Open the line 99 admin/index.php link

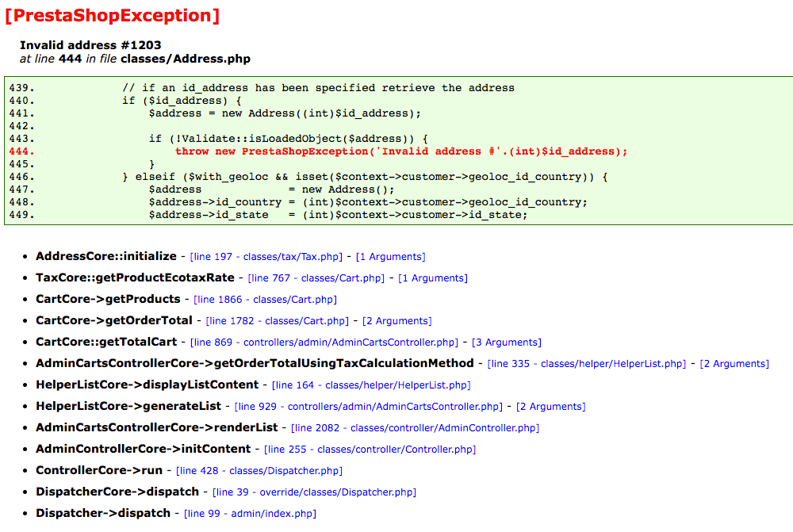[250, 513]
